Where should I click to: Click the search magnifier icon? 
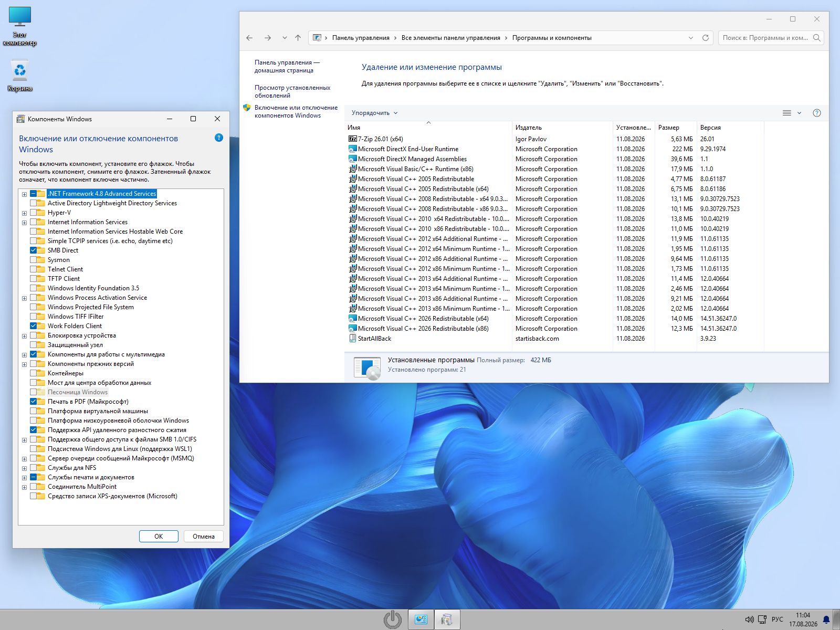point(816,38)
